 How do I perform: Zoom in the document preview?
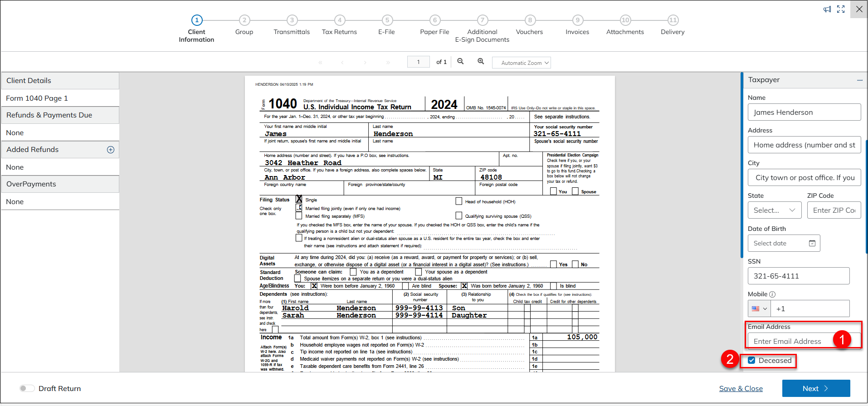(x=481, y=62)
